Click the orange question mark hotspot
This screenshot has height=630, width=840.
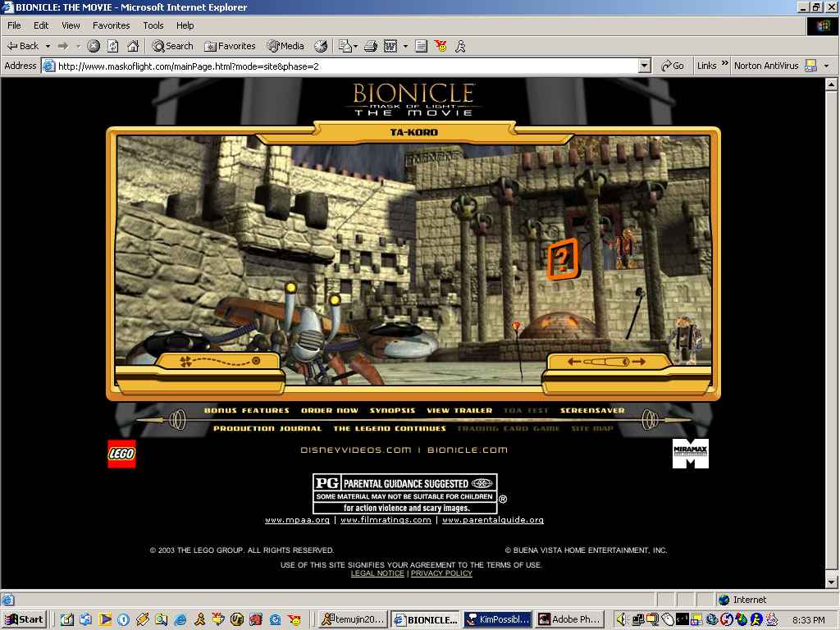click(563, 258)
